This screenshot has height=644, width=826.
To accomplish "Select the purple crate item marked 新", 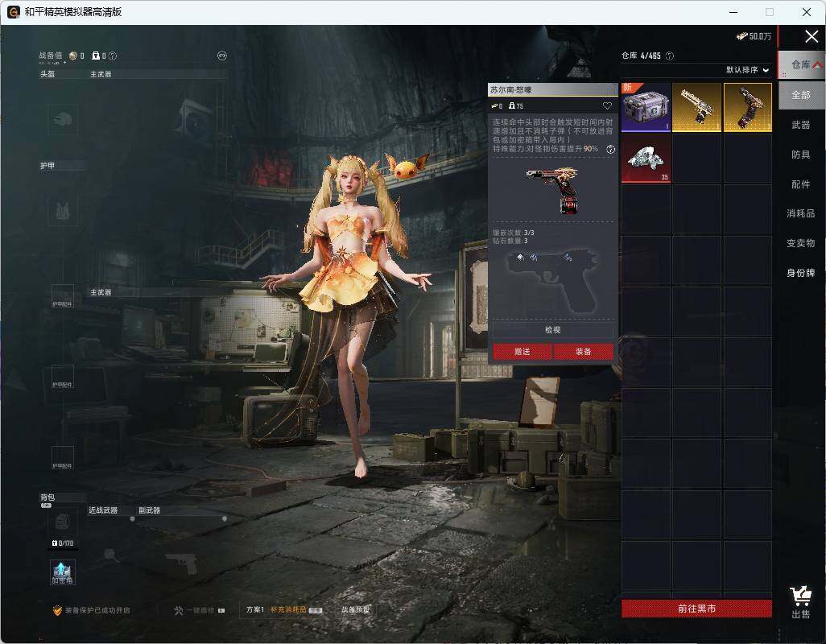I will pos(646,107).
